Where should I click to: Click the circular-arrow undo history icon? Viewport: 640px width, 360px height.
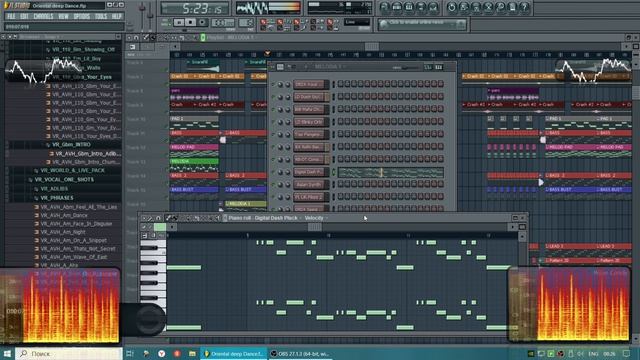tap(451, 7)
